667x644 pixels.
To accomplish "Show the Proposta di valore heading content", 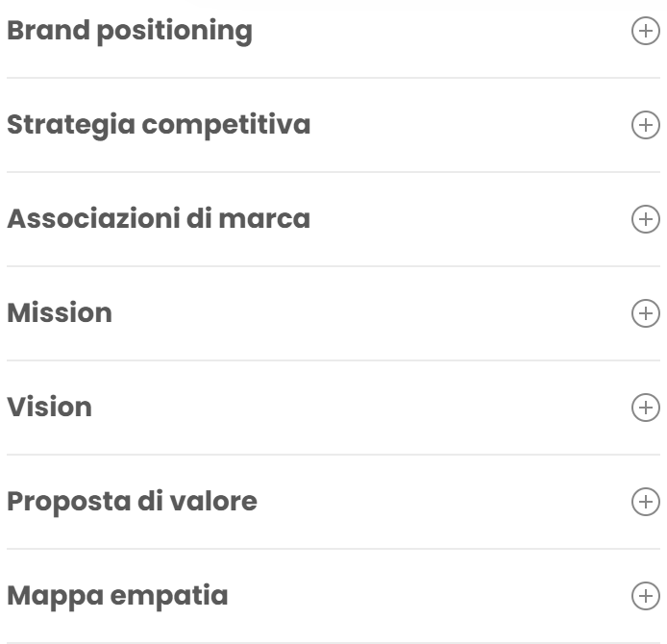I will point(133,502).
